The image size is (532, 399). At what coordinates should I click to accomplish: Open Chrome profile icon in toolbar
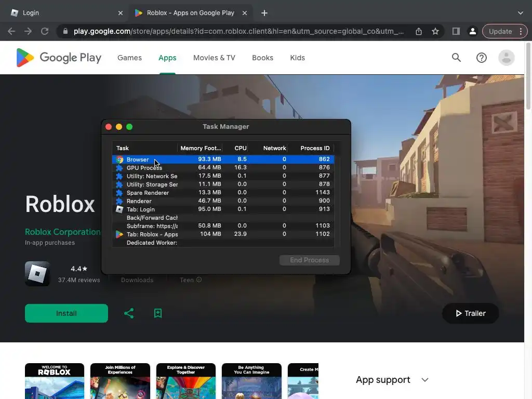[472, 31]
